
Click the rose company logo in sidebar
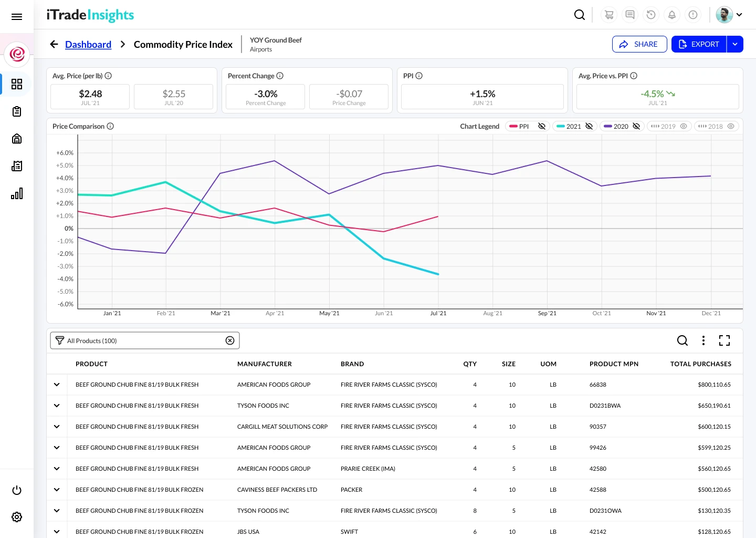[x=17, y=54]
